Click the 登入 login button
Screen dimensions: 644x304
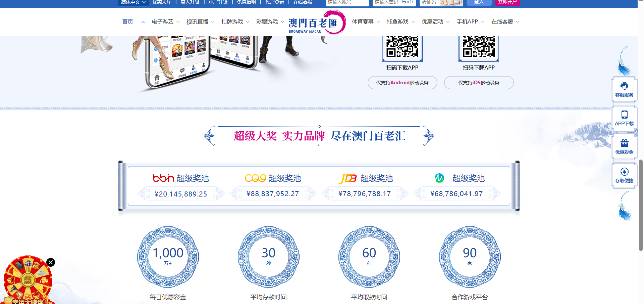tap(479, 2)
